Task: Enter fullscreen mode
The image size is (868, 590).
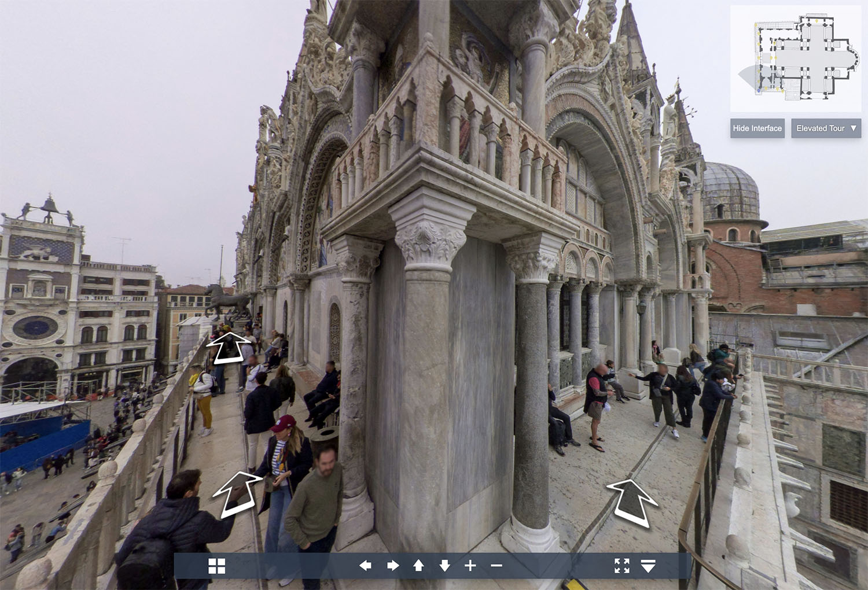Action: [621, 566]
